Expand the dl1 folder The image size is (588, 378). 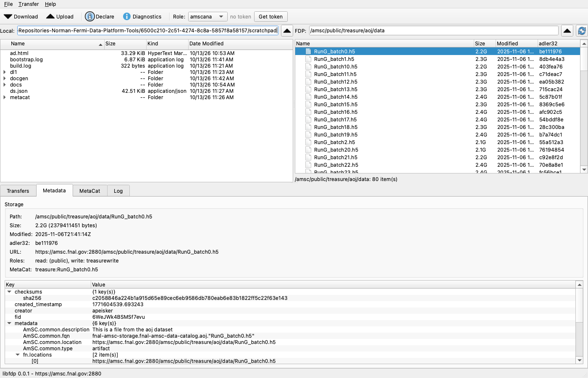click(5, 72)
